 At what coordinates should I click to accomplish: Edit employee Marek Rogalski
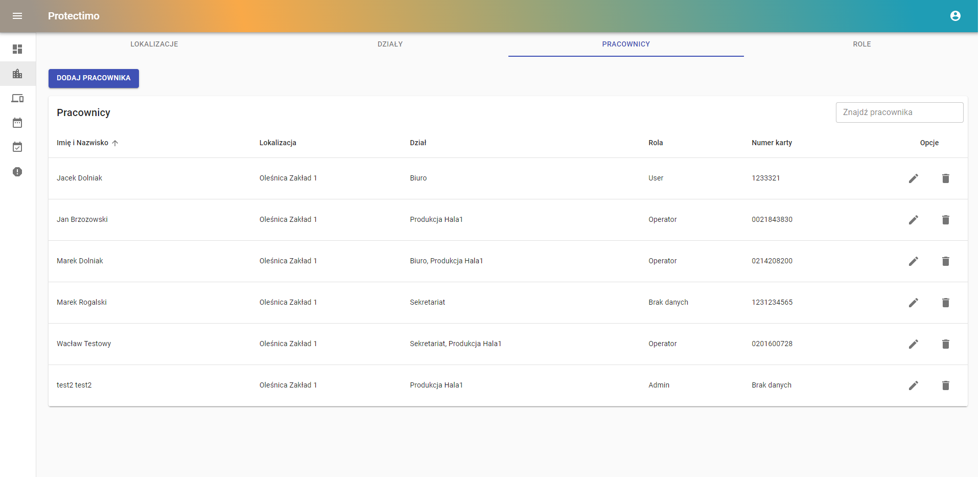pos(913,303)
